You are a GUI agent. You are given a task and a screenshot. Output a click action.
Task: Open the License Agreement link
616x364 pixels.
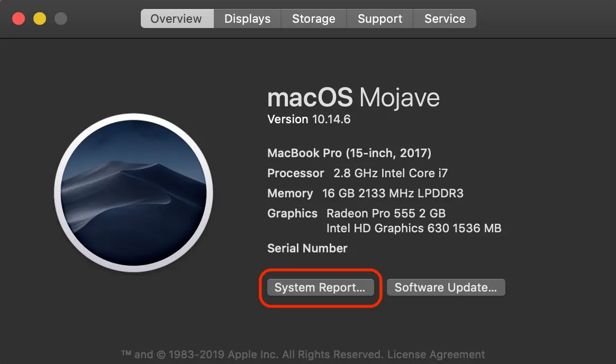[x=436, y=354]
